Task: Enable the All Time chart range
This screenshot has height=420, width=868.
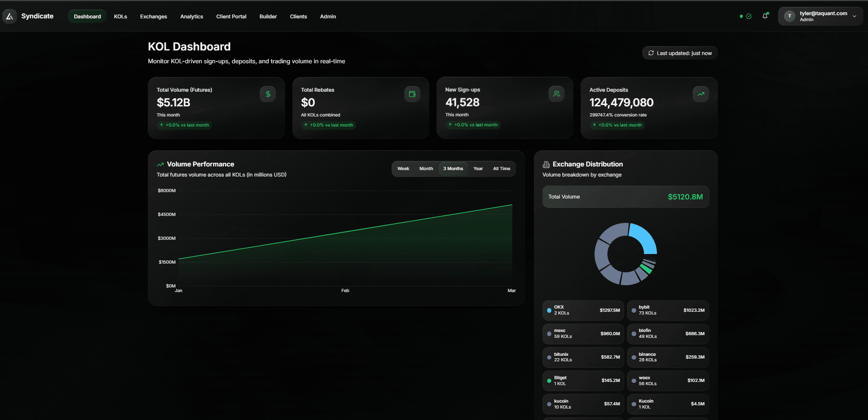Action: pos(501,168)
